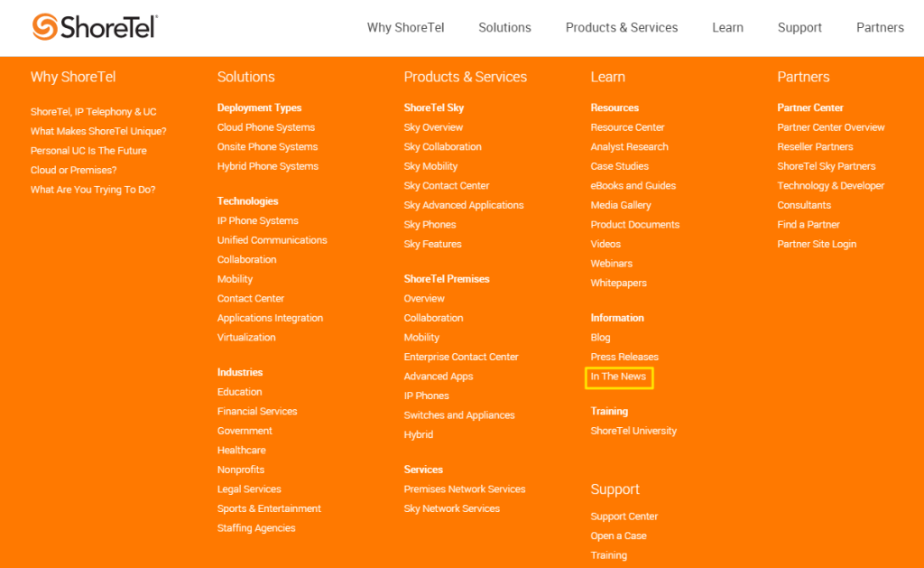Go to Contact Center under Technologies
The width and height of the screenshot is (924, 568).
pyautogui.click(x=251, y=299)
